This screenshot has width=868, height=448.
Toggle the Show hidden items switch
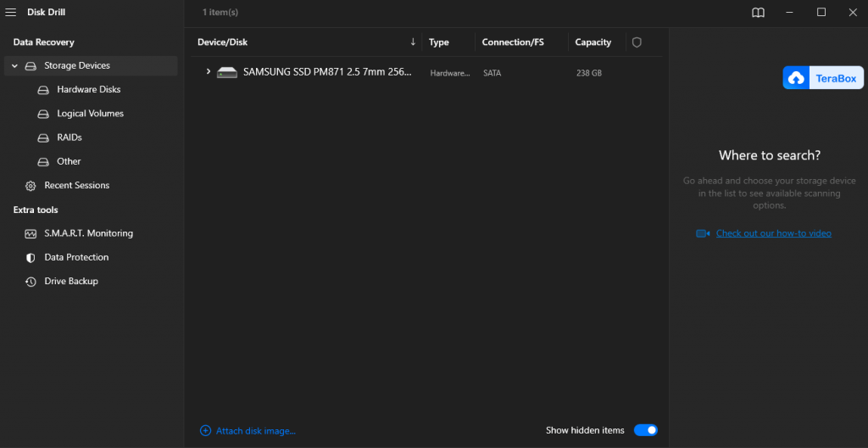(x=645, y=430)
